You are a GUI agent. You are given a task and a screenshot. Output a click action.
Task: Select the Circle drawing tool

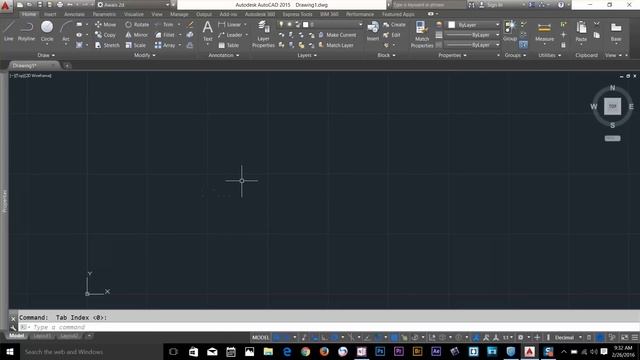(x=47, y=31)
